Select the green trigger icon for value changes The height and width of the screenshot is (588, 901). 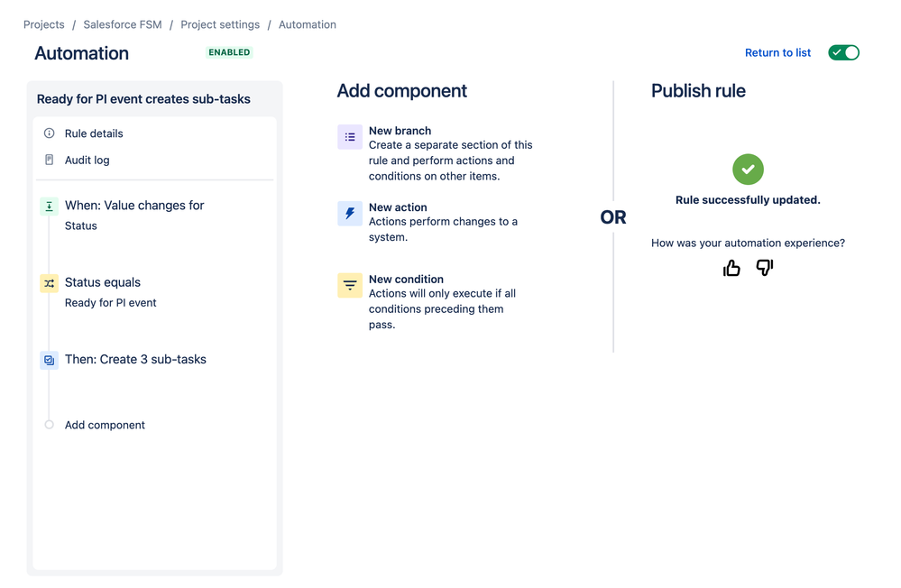pos(49,206)
